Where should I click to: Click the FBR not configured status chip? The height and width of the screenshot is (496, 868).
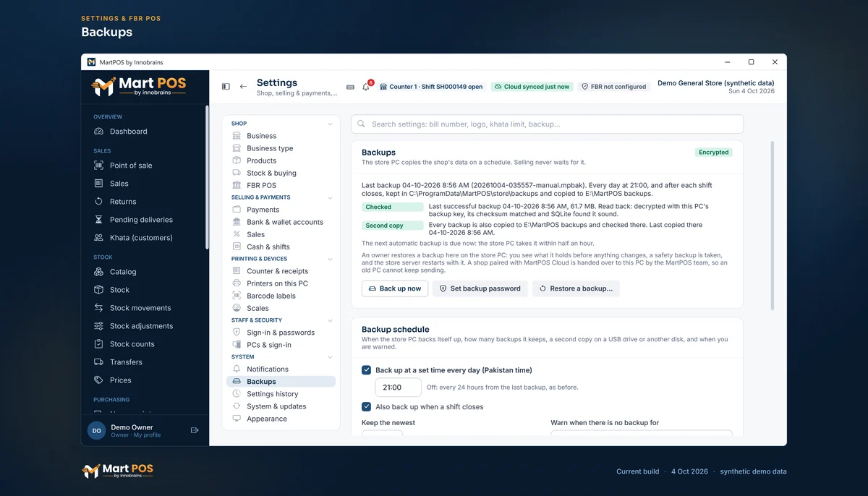[614, 87]
